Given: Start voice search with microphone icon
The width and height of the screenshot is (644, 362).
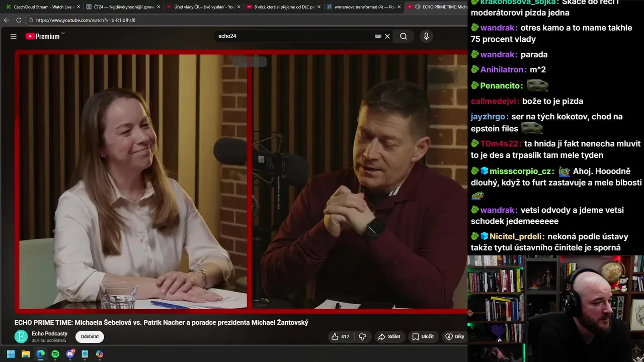Looking at the screenshot, I should tap(426, 36).
